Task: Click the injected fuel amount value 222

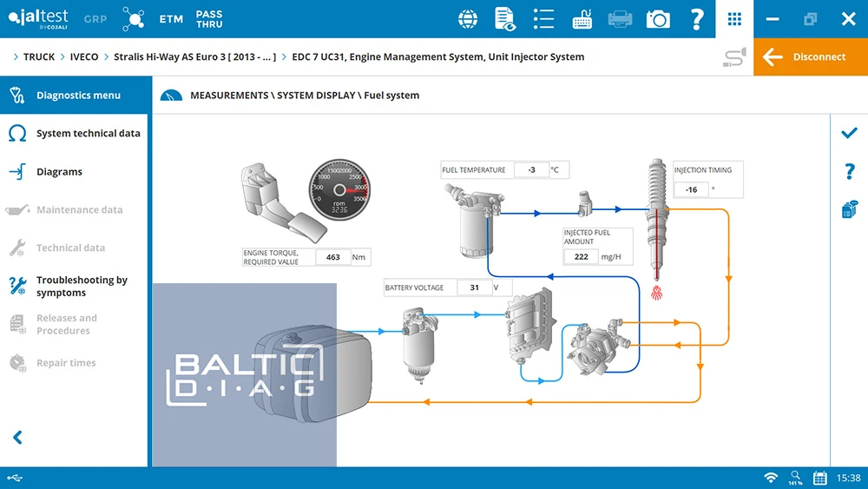Action: (581, 256)
